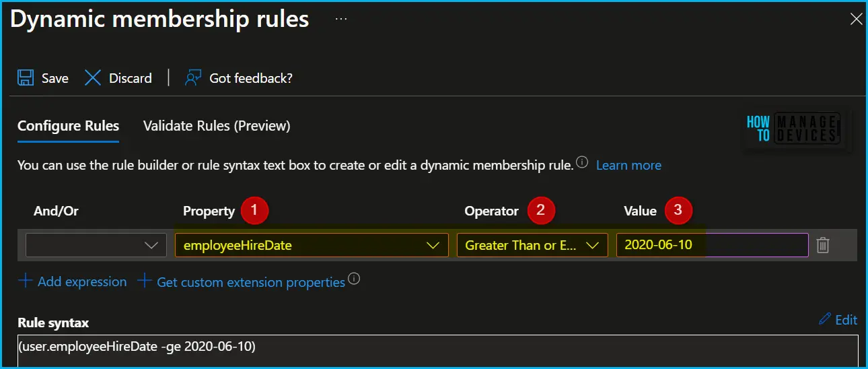Click the Discard X icon
Image resolution: width=868 pixels, height=369 pixels.
point(93,77)
